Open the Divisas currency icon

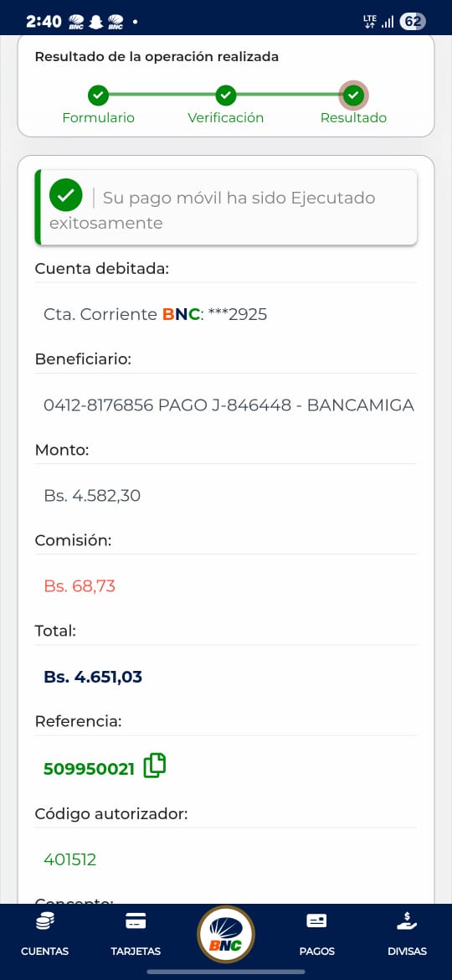(x=407, y=921)
